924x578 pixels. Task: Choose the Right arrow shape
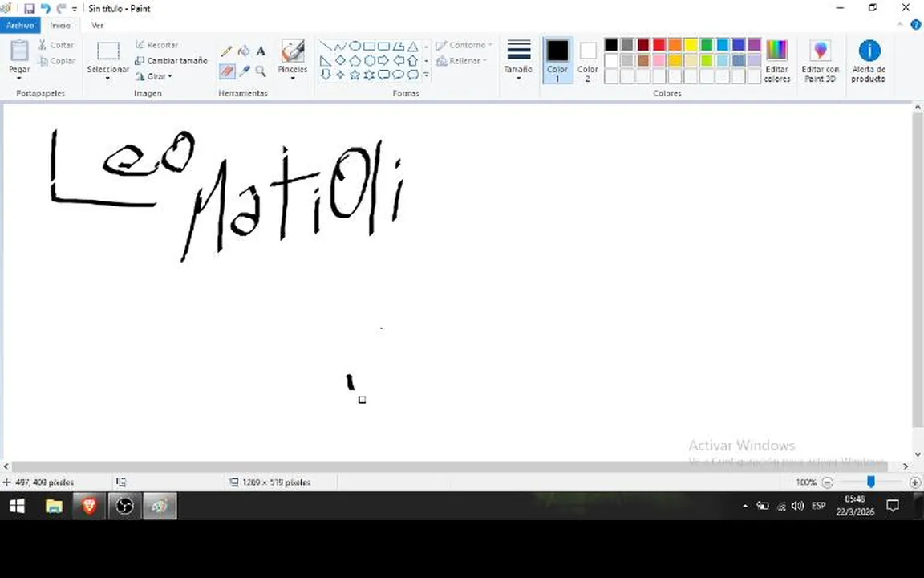[383, 60]
